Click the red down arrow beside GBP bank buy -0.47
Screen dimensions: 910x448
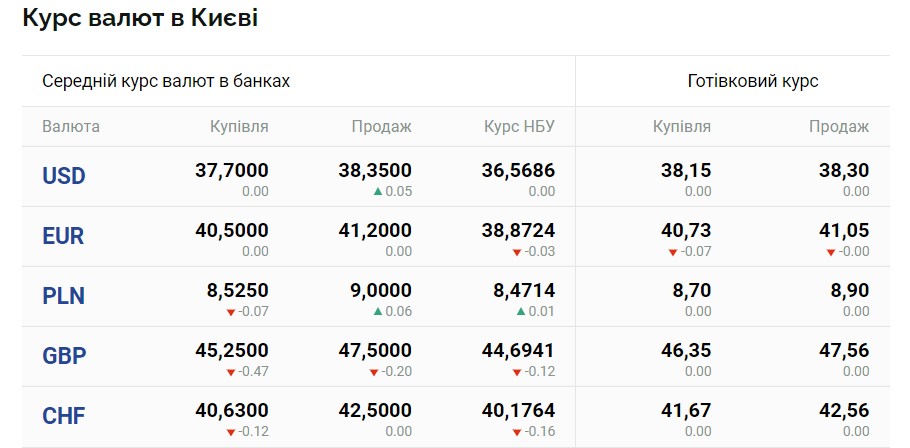231,372
